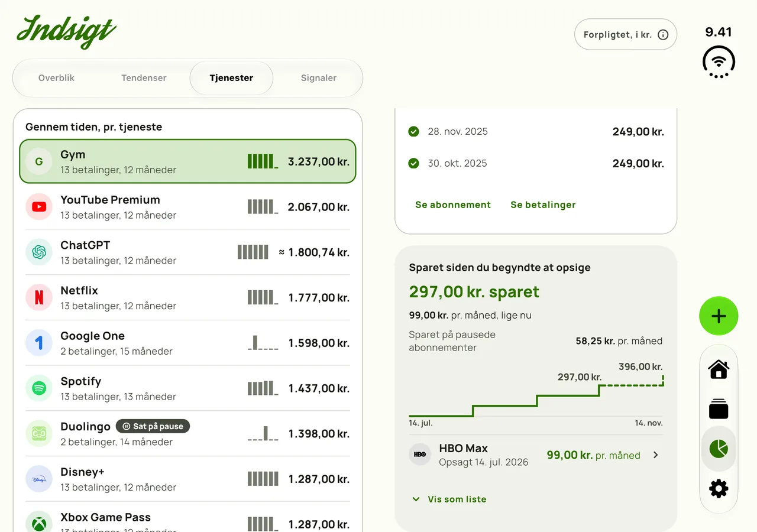
Task: Click the Indsigt logo
Action: coord(66,31)
